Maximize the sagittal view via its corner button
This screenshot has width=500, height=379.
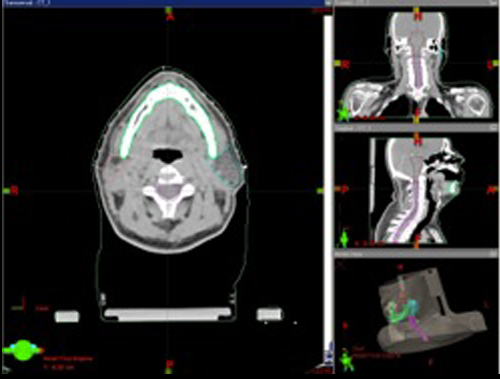493,128
